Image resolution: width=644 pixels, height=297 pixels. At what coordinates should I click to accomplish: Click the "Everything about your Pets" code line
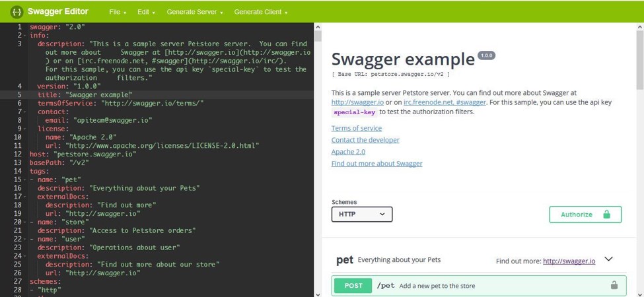(118, 188)
